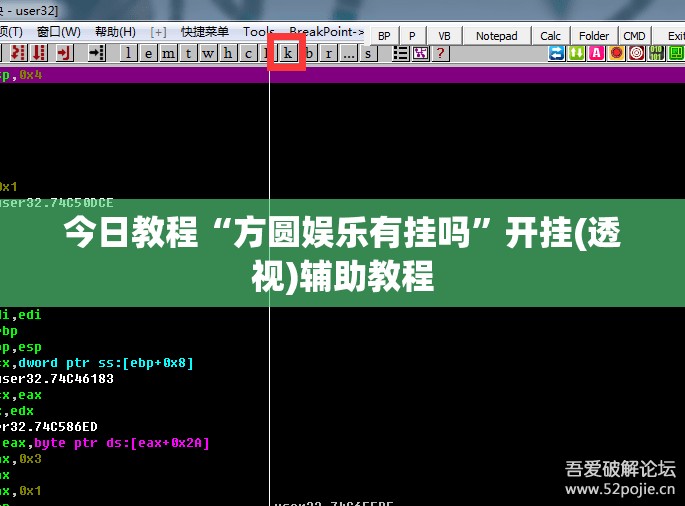Click the Folder button
Screen dimensions: 685x506
[594, 36]
